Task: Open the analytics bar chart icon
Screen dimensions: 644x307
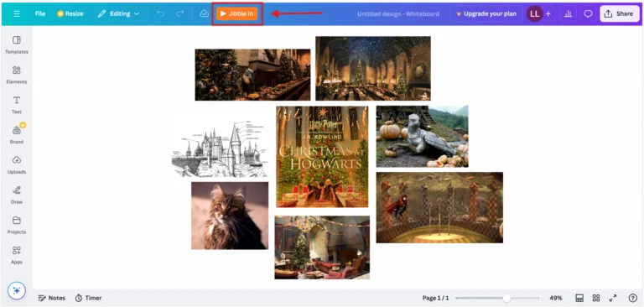Action: click(x=568, y=13)
